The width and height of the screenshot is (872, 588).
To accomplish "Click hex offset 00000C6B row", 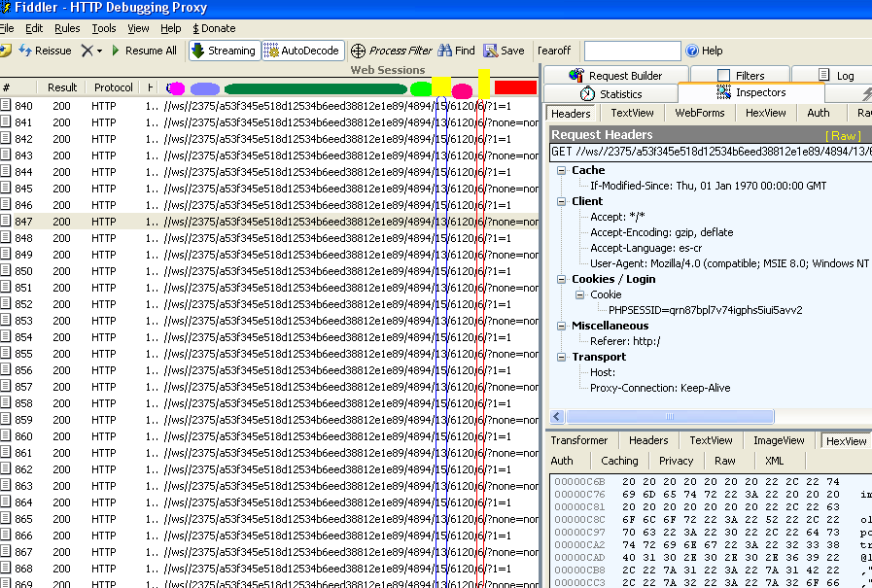I will point(711,482).
